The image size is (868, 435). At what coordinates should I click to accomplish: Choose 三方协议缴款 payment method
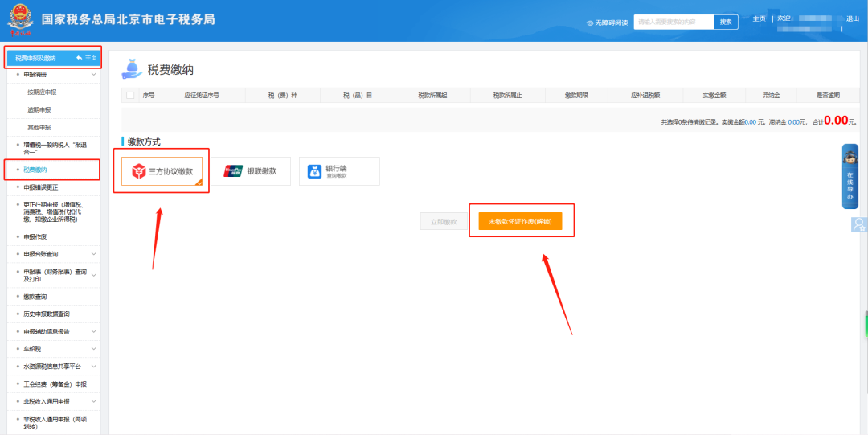pyautogui.click(x=162, y=171)
